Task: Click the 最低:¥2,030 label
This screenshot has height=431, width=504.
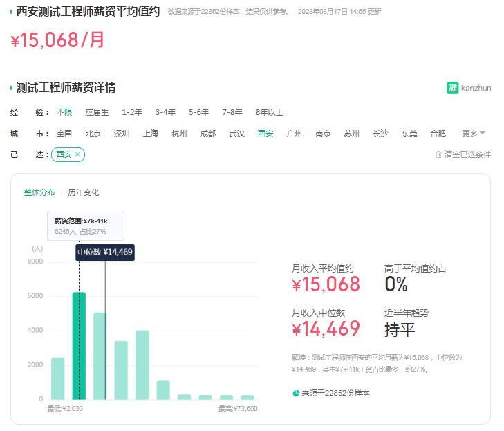Action: point(65,408)
